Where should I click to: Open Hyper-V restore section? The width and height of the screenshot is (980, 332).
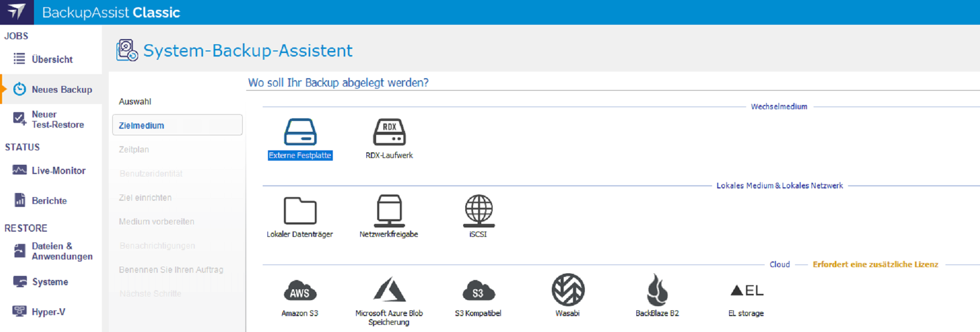tap(48, 312)
